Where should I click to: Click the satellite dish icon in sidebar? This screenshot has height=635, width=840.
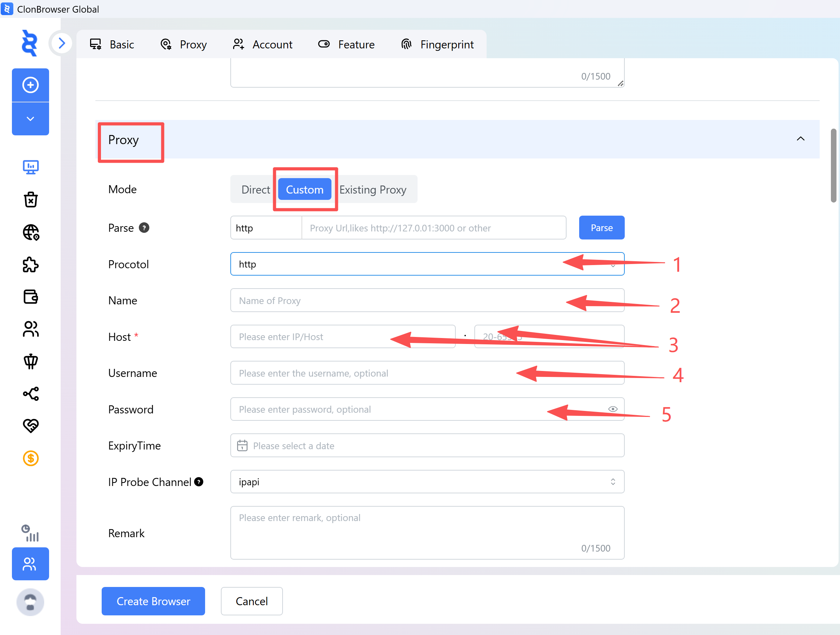tap(31, 361)
